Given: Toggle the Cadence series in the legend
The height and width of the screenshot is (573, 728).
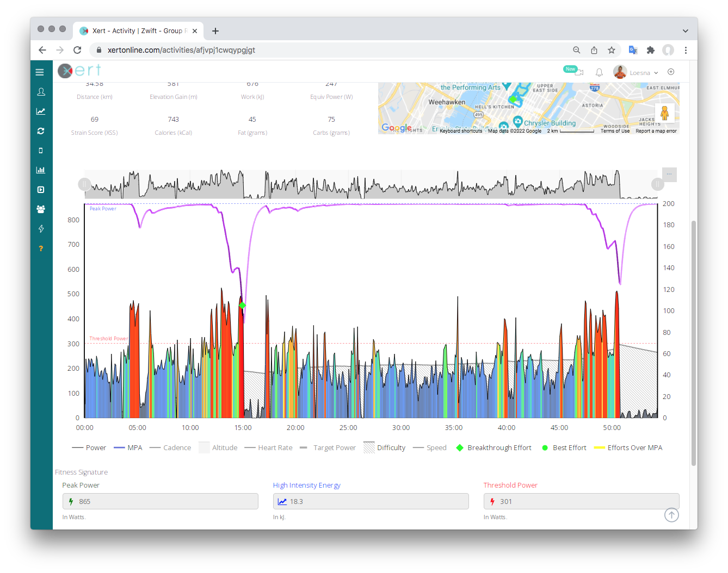Looking at the screenshot, I should pos(170,448).
